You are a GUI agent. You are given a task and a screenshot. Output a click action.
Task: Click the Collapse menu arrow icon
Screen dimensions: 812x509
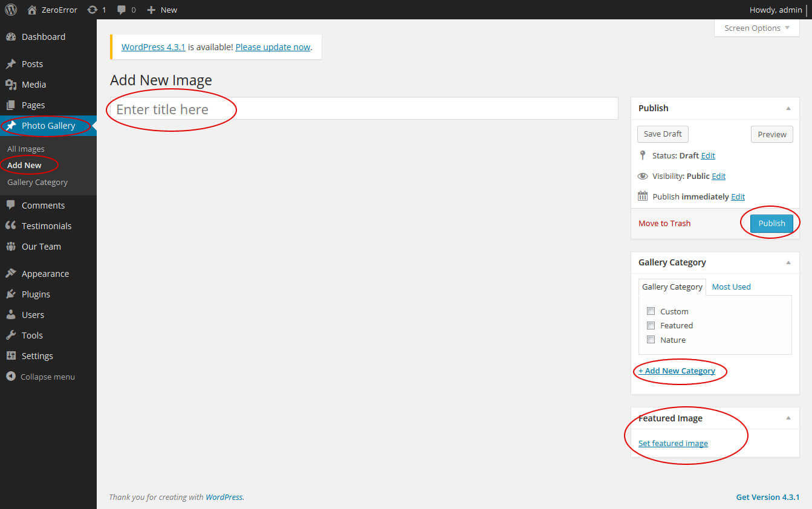(x=11, y=376)
